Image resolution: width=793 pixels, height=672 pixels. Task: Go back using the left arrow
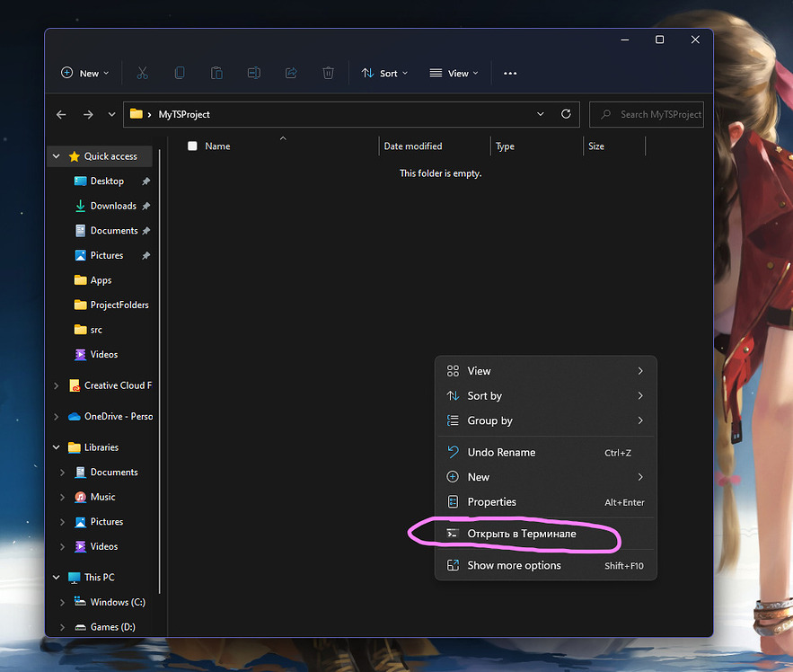point(61,114)
